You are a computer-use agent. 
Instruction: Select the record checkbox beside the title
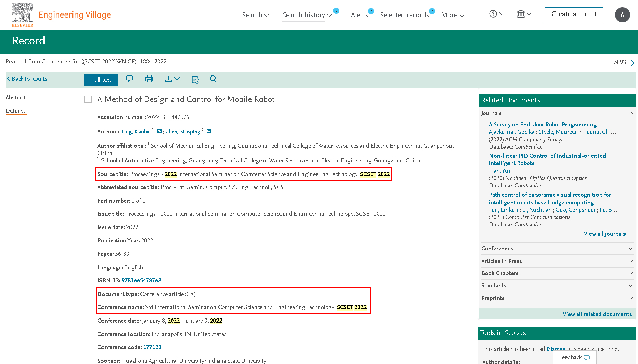click(x=88, y=99)
